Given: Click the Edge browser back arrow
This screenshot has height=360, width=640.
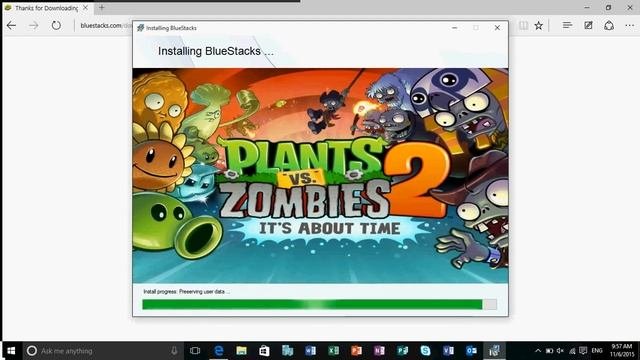Looking at the screenshot, I should pos(11,25).
